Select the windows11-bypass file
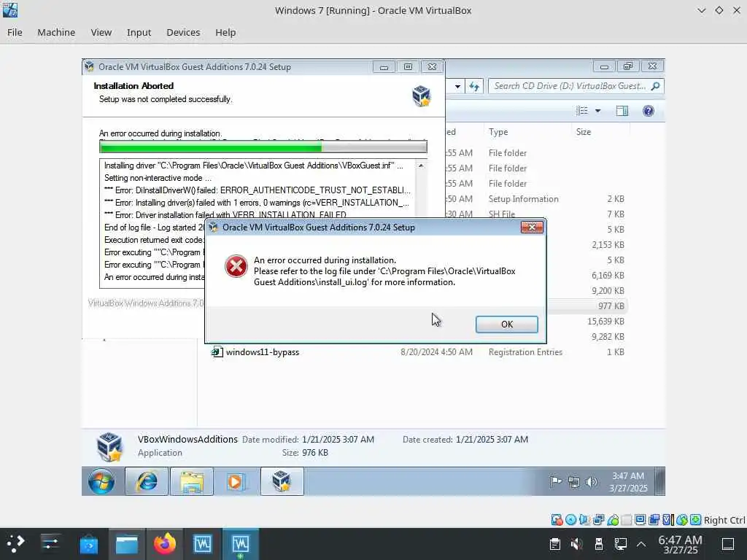747x560 pixels. [263, 352]
